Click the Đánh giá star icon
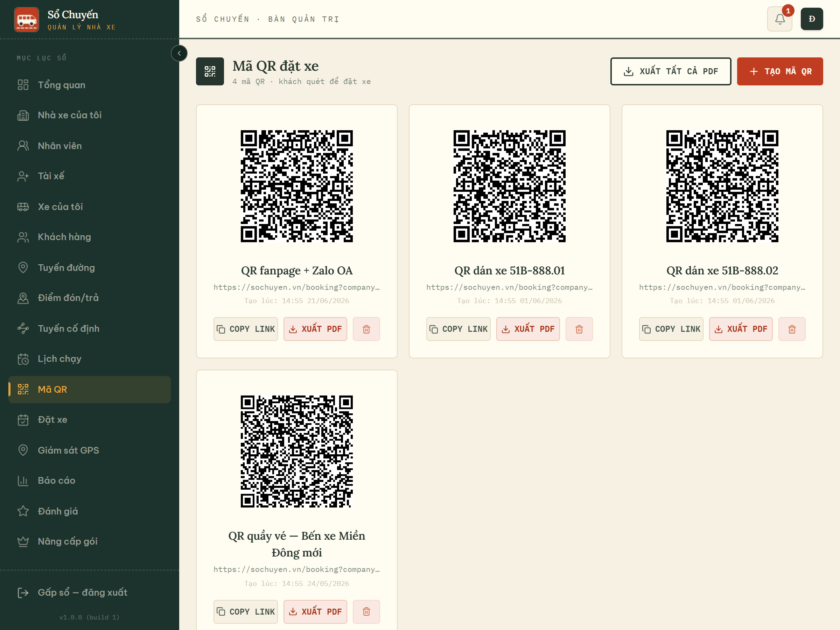The height and width of the screenshot is (630, 840). (23, 511)
